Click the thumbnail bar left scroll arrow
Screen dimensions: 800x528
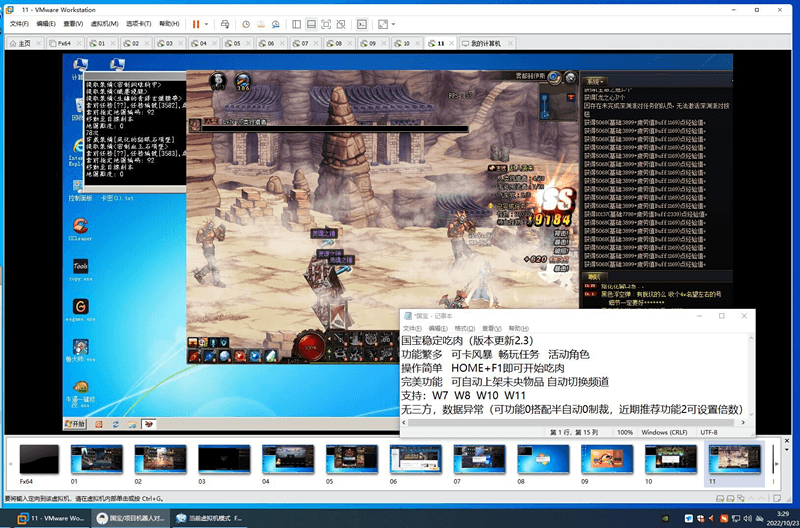click(10, 464)
